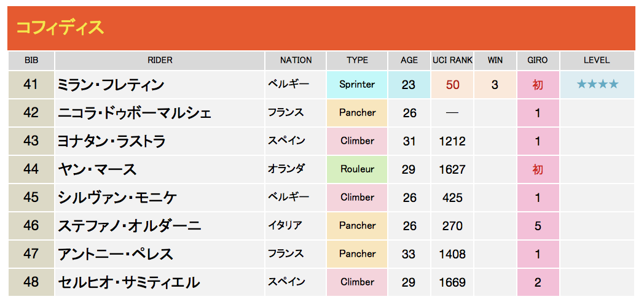Click rider name アントニー・ペレス
Screen dimensions: 644x302
point(116,254)
